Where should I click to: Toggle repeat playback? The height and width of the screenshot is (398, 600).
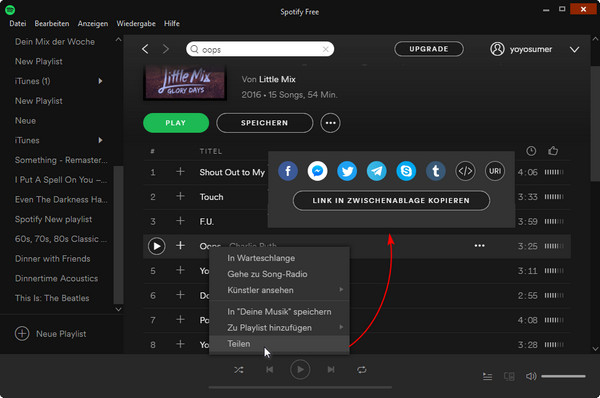coord(362,370)
